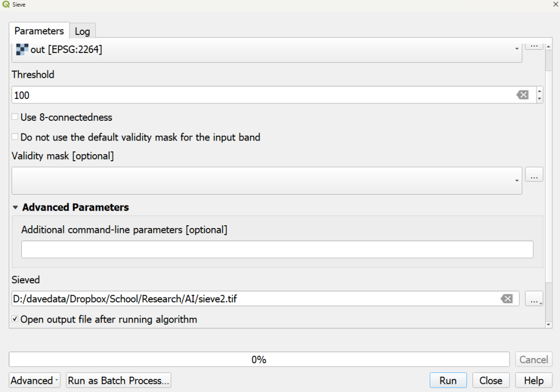Increase Threshold with up spinner arrow
This screenshot has height=392, width=560.
coord(540,91)
